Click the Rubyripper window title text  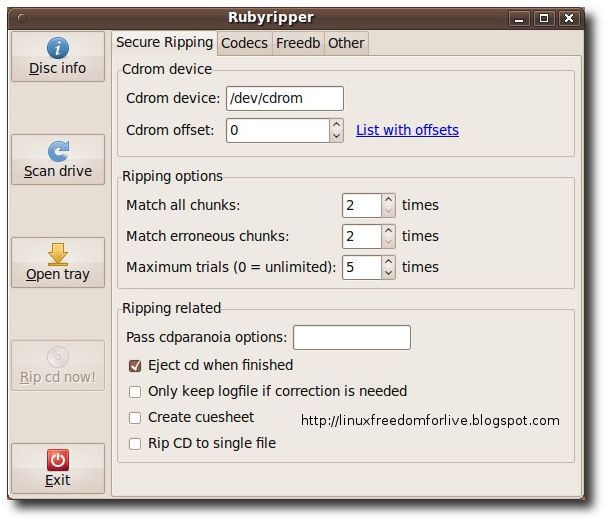click(271, 17)
